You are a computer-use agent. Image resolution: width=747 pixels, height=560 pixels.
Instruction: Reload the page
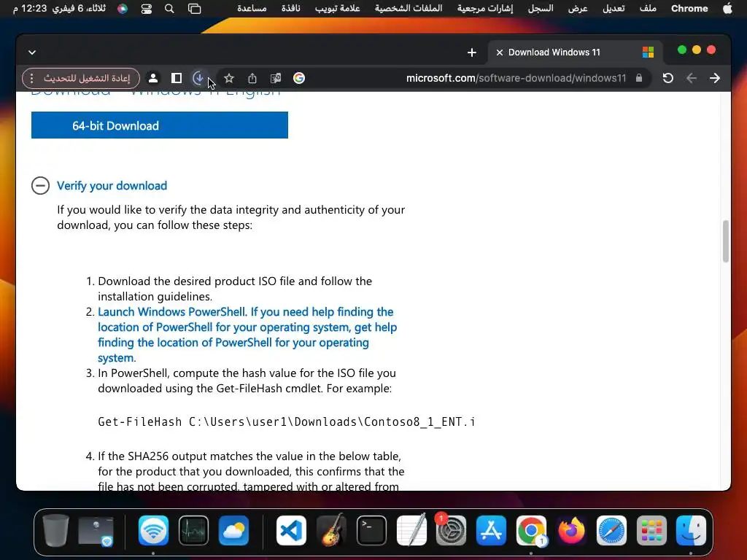[x=668, y=78]
